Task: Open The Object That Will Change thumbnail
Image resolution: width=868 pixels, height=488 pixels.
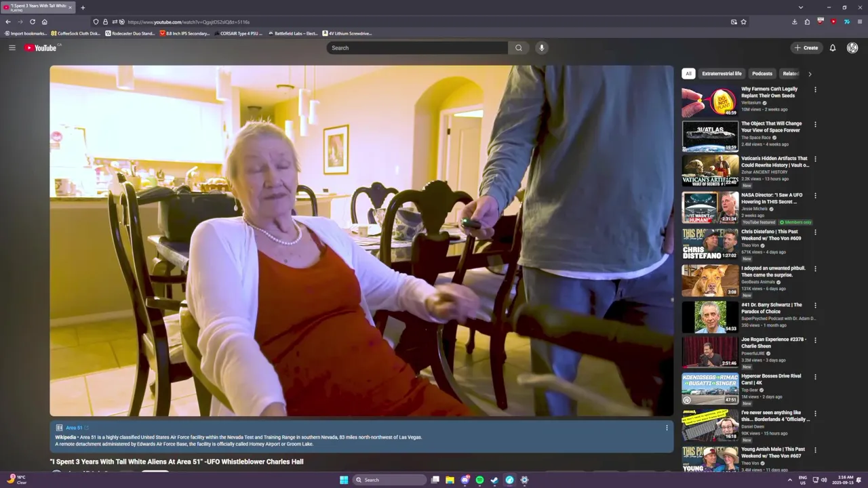Action: pyautogui.click(x=710, y=136)
